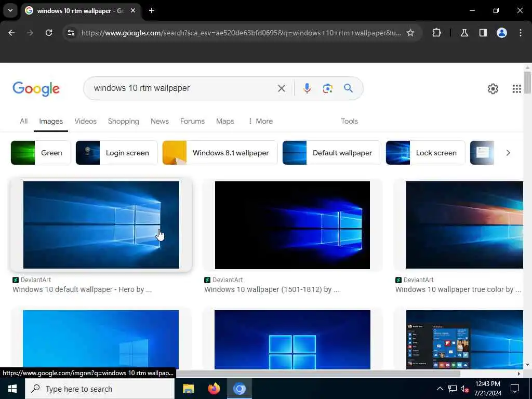Open the tab search dropdown arrow
This screenshot has height=399, width=532.
click(10, 10)
